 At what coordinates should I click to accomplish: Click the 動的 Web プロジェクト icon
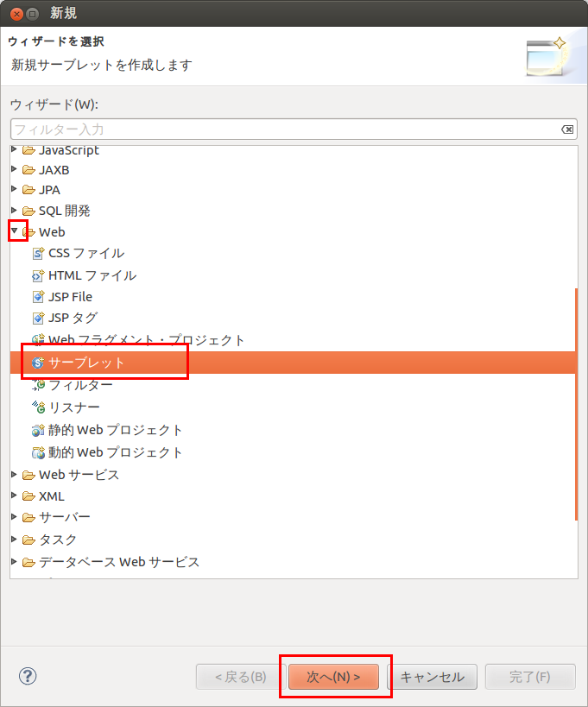[x=37, y=452]
